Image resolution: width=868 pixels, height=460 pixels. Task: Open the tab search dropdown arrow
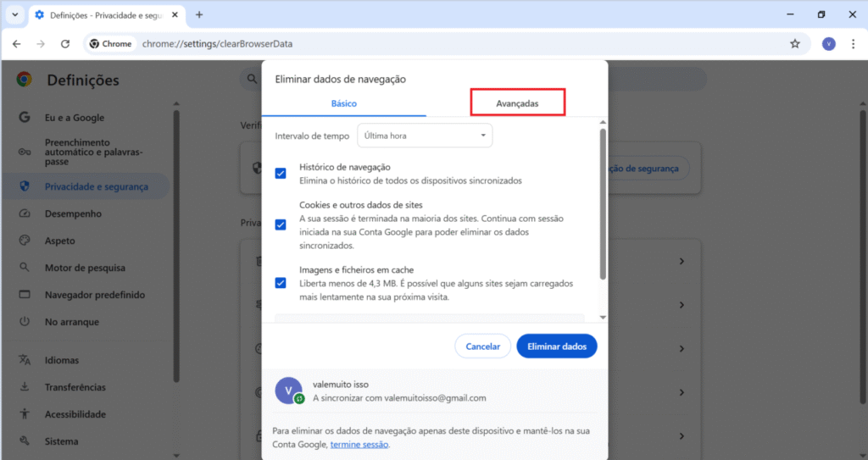15,15
